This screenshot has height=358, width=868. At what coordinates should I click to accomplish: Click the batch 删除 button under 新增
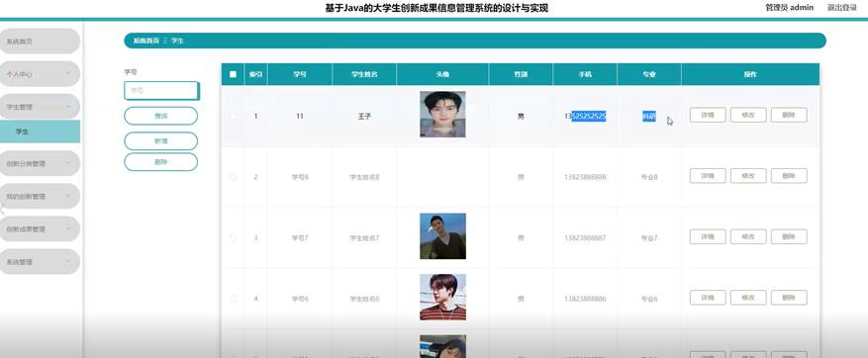[160, 162]
